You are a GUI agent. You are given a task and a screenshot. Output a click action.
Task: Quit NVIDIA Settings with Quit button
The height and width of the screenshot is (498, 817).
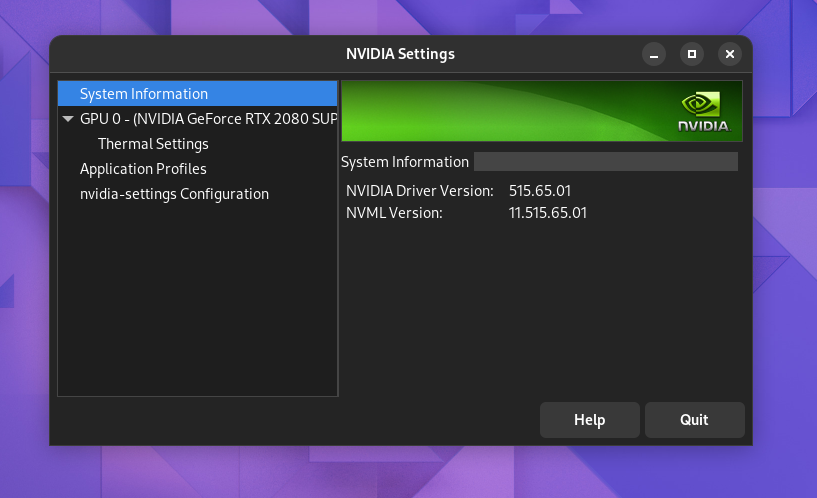tap(695, 420)
